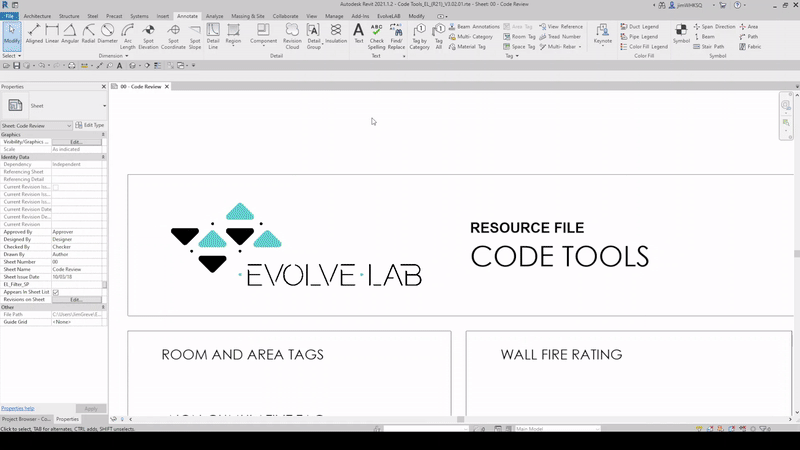Select the Spot Elevation tool
Screen dimensions: 800x450
click(148, 36)
